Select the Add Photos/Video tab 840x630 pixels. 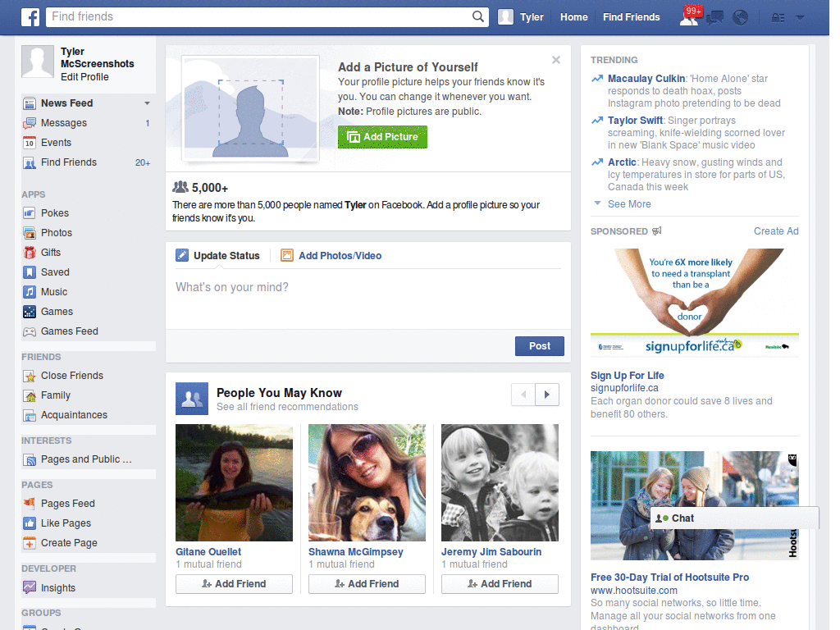331,256
